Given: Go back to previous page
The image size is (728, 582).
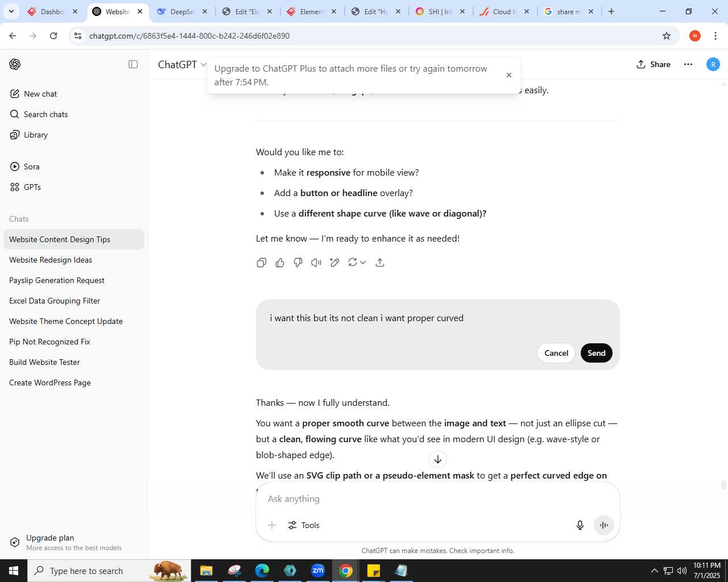Looking at the screenshot, I should coord(13,36).
